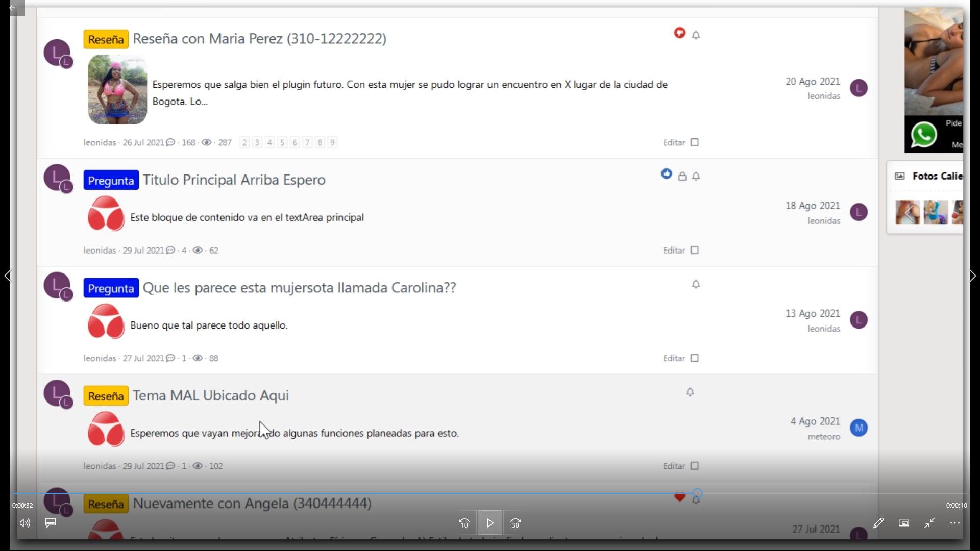
Task: Click Editar on the Titulo Principal thread
Action: coord(674,251)
